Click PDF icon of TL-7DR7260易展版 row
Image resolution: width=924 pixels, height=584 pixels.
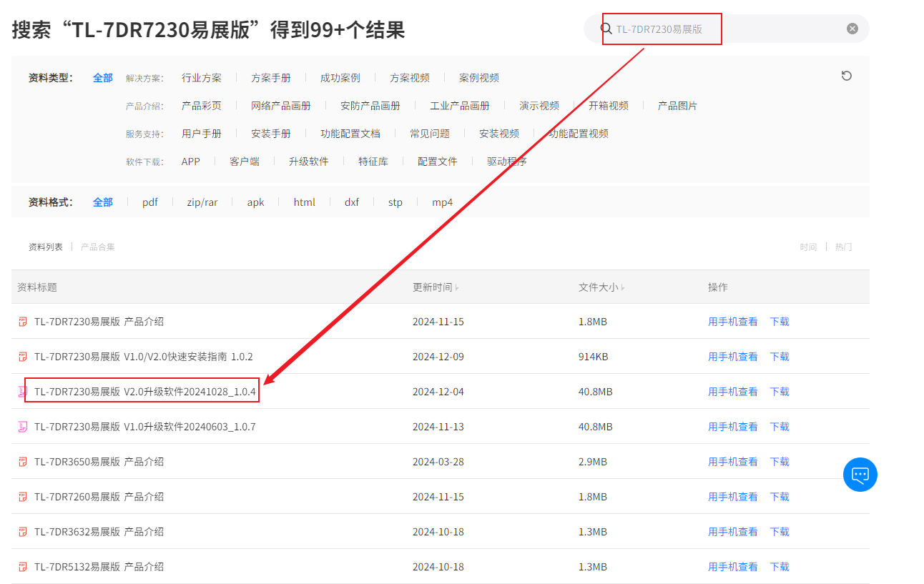[x=23, y=497]
